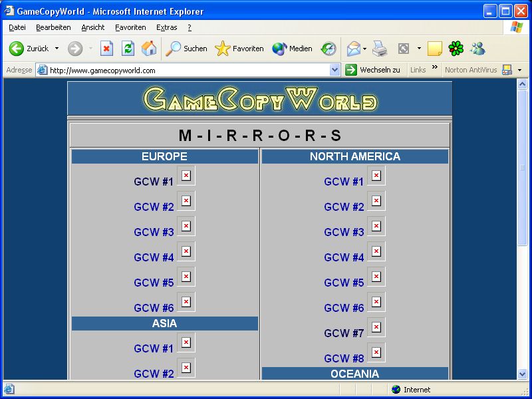Show browsing history with the clock icon
The height and width of the screenshot is (399, 532).
329,49
